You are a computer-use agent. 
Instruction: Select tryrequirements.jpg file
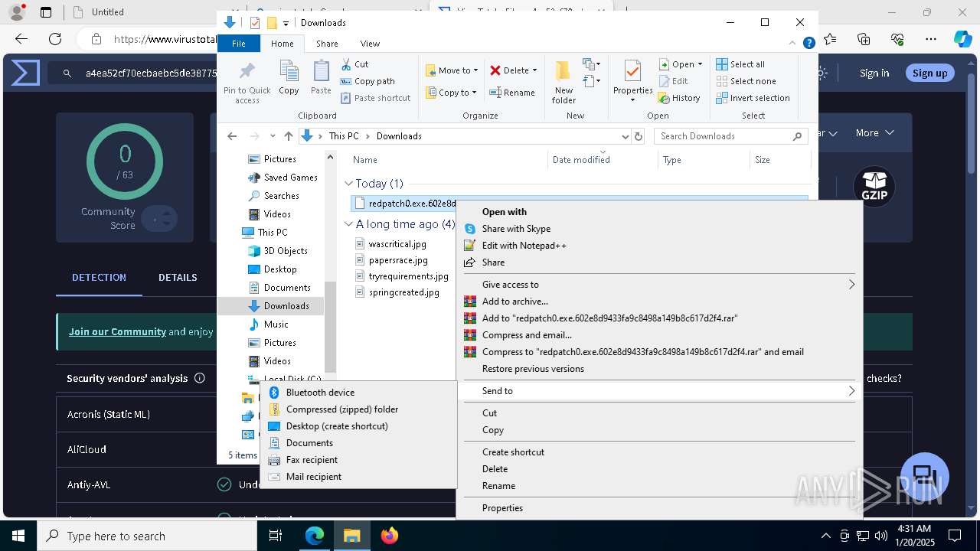407,276
